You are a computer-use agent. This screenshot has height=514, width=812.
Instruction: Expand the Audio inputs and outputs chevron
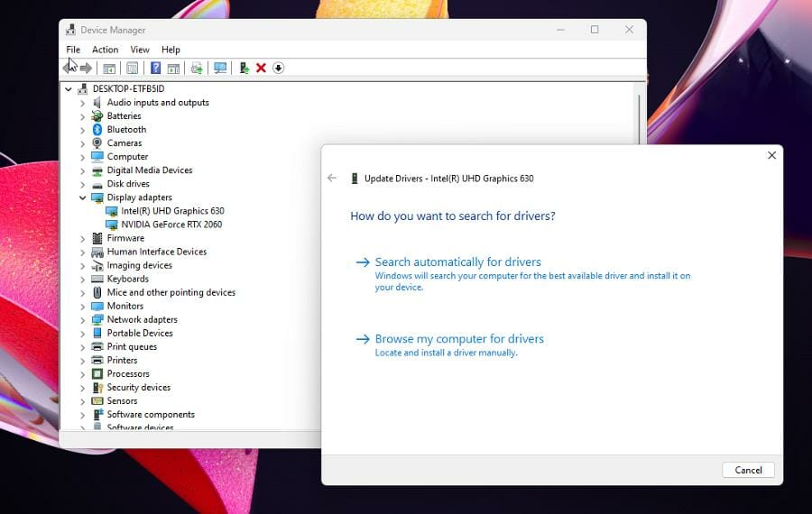click(x=82, y=103)
